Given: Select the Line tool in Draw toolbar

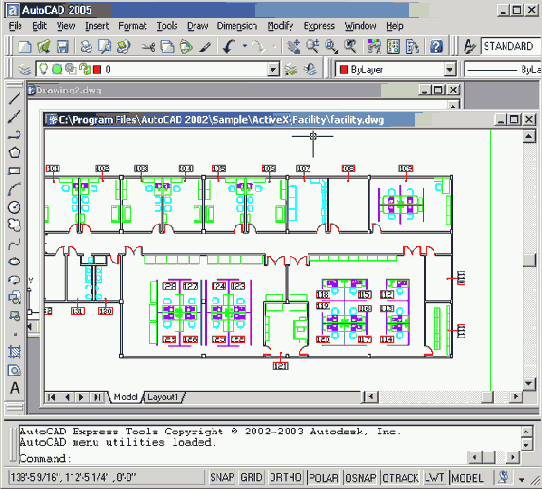Looking at the screenshot, I should 14,99.
